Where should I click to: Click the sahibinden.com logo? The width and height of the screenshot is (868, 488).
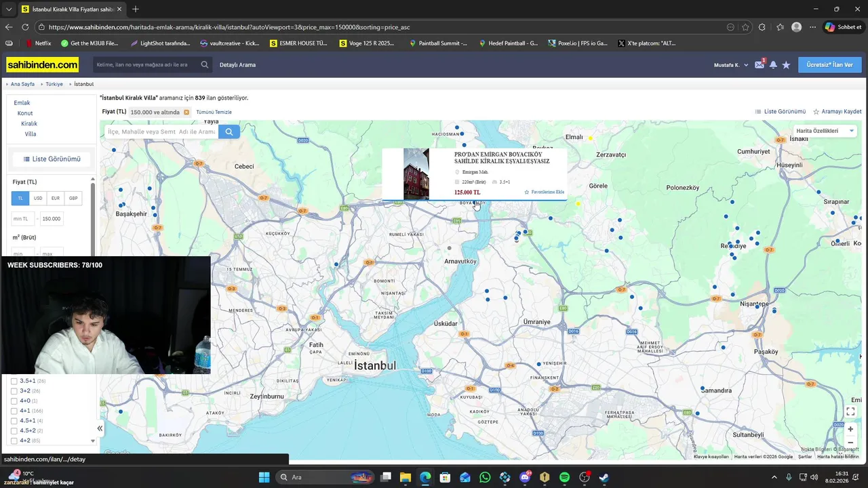click(43, 65)
